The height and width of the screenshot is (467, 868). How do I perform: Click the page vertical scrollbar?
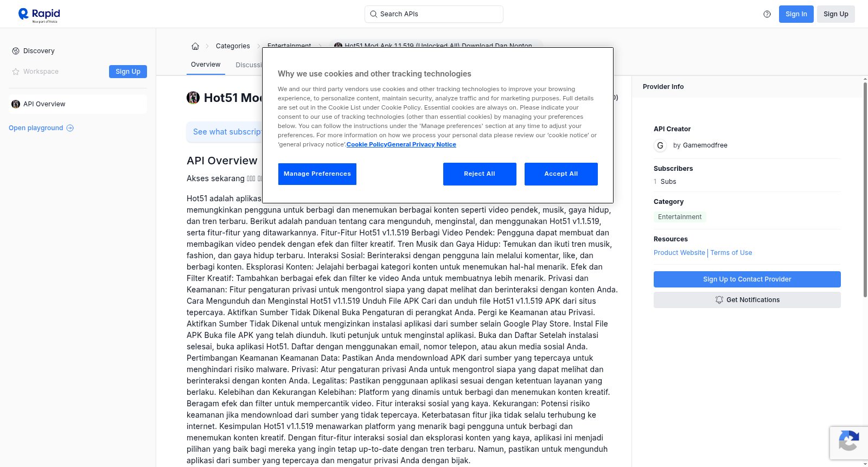[865, 190]
